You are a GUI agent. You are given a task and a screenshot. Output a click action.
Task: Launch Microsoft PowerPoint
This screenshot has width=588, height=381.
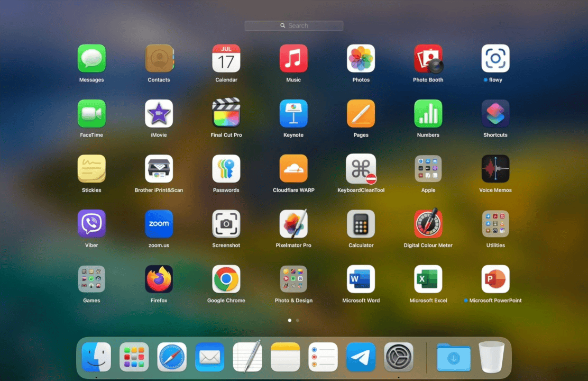[495, 279]
